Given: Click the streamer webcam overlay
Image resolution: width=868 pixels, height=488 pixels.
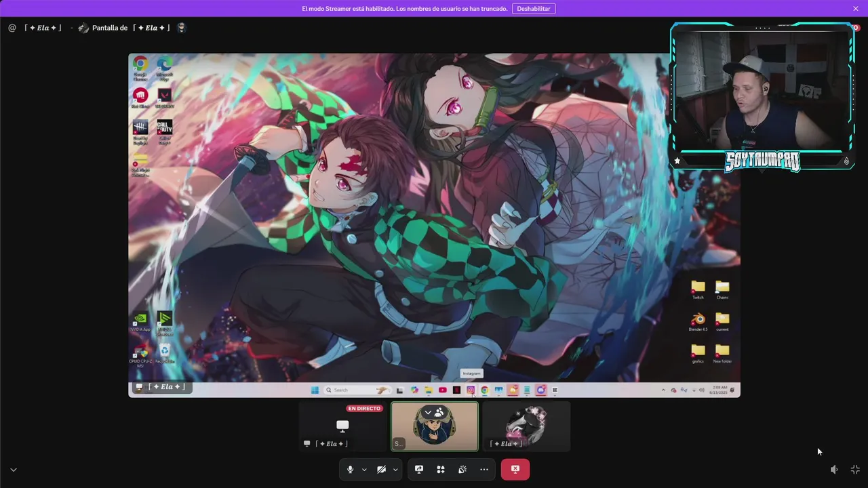Looking at the screenshot, I should pyautogui.click(x=762, y=96).
